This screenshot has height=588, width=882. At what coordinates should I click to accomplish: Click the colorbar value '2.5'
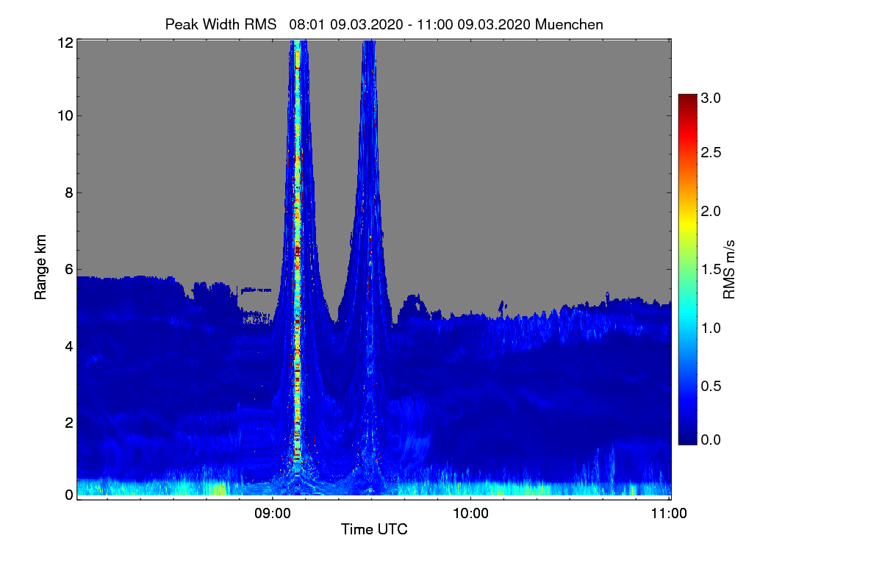pos(711,152)
